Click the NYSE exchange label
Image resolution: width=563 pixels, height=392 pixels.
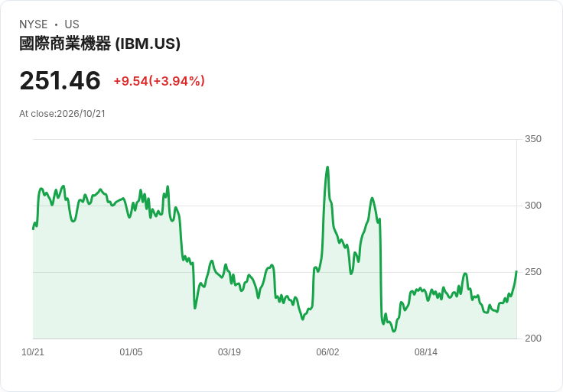(x=34, y=24)
